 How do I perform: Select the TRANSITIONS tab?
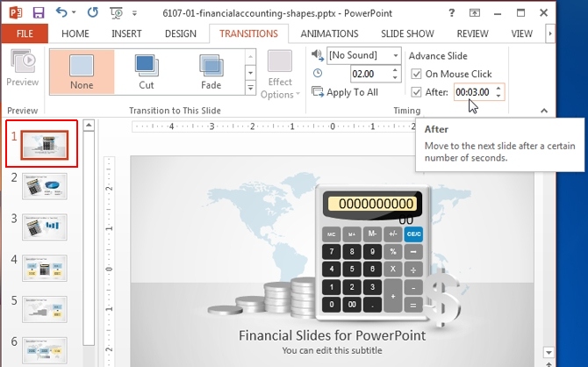(x=248, y=33)
